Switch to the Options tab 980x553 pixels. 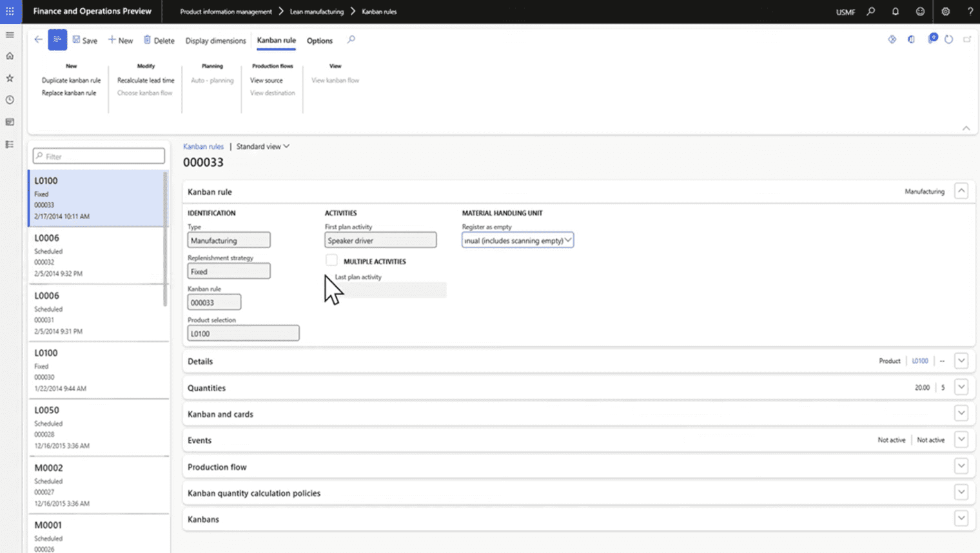point(319,41)
